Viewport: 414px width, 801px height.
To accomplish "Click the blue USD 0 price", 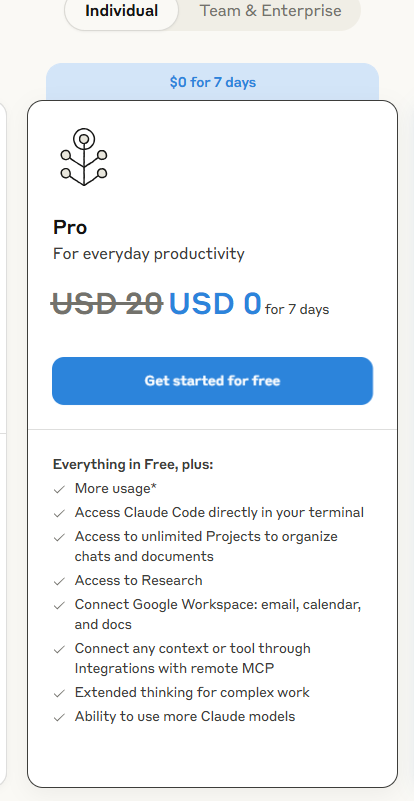I will tap(215, 303).
